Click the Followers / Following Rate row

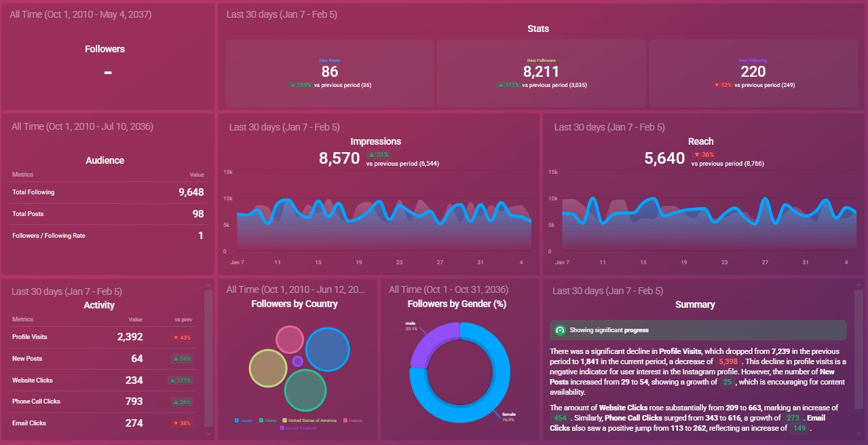pos(109,236)
